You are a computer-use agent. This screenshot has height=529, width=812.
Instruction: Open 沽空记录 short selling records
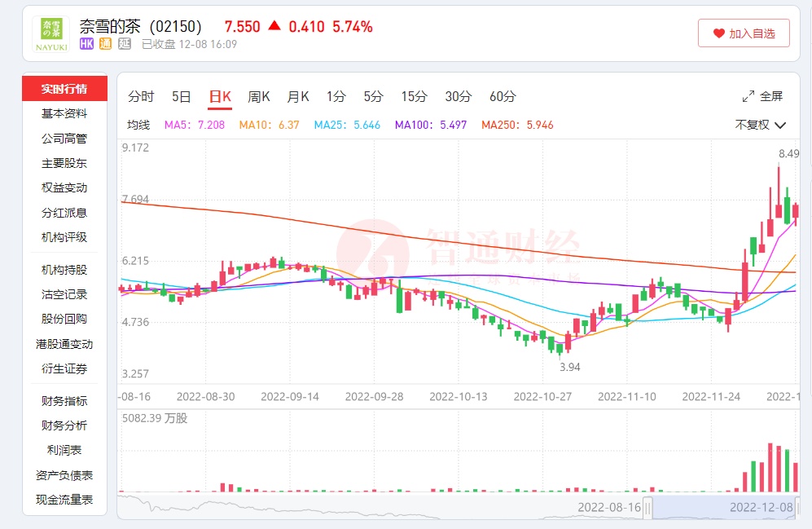[x=64, y=294]
